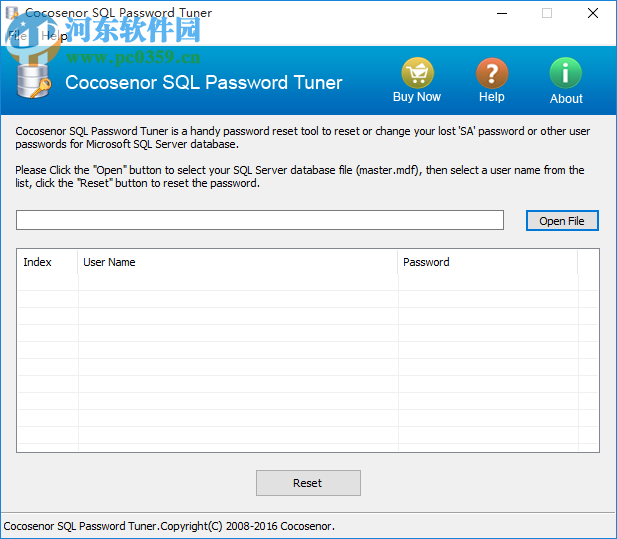617x539 pixels.
Task: Focus the database file path field
Action: pos(260,220)
